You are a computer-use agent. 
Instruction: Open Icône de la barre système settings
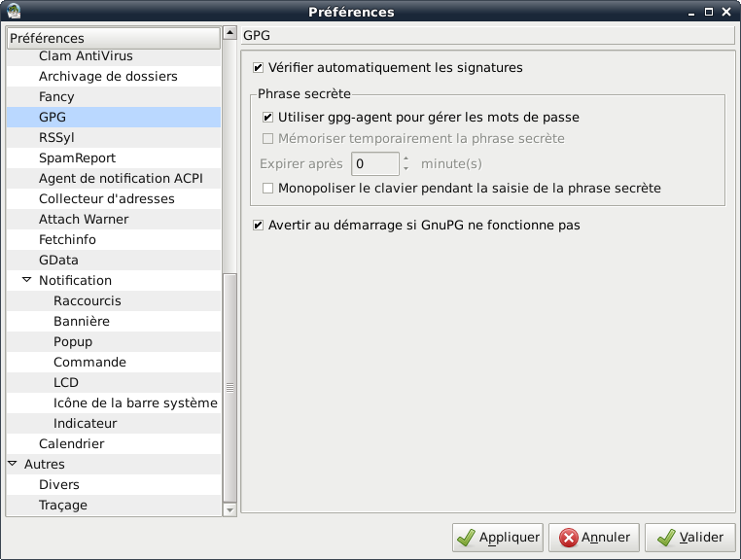[x=135, y=403]
